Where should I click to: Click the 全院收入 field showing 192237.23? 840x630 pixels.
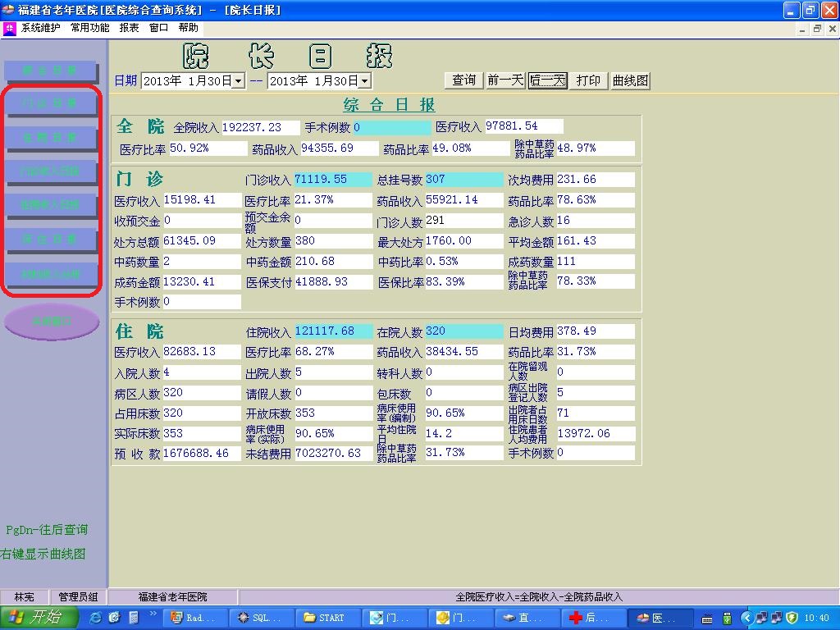click(260, 127)
